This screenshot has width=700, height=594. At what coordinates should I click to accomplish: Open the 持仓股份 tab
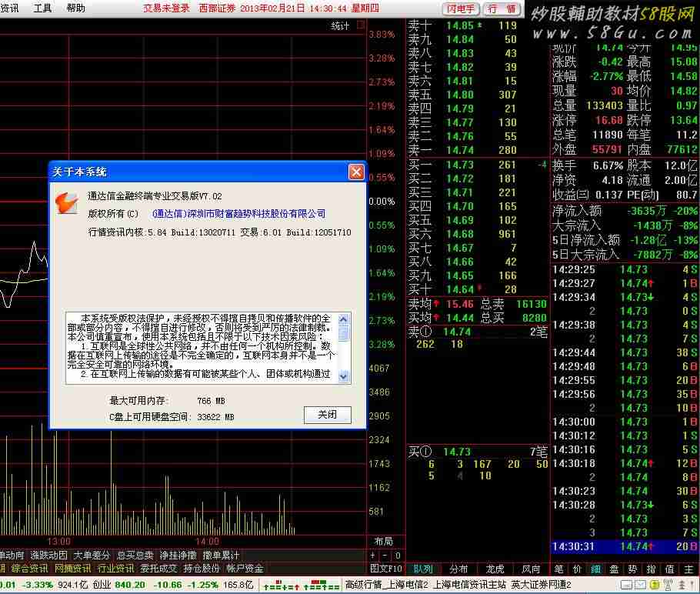coord(202,569)
